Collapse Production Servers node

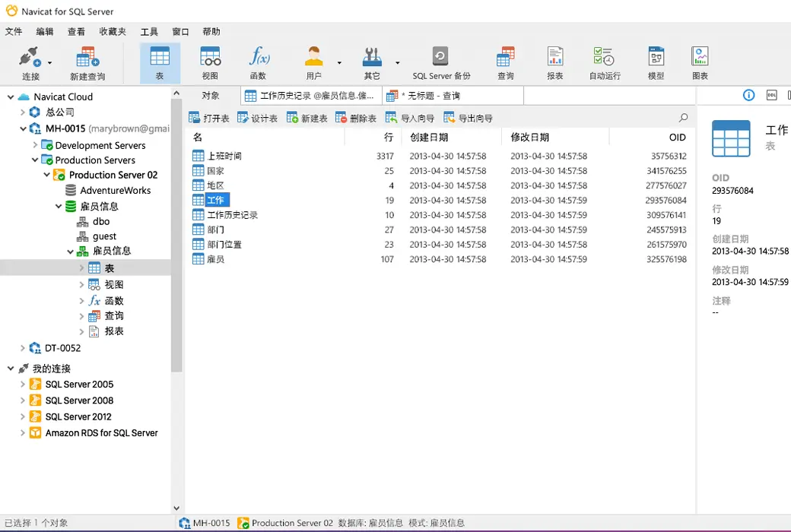click(35, 160)
